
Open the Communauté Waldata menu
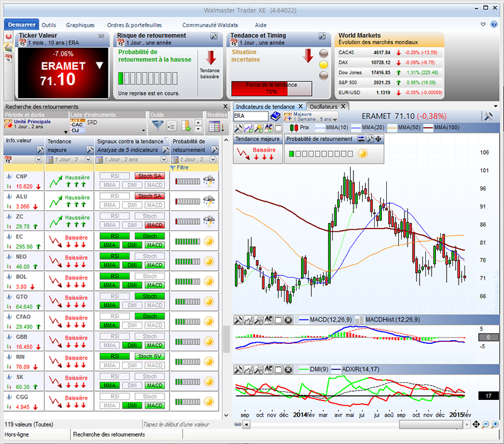[210, 25]
